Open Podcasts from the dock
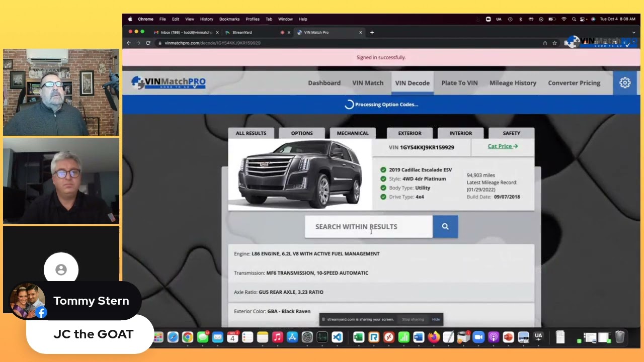Viewport: 644px width, 362px height. [x=494, y=337]
